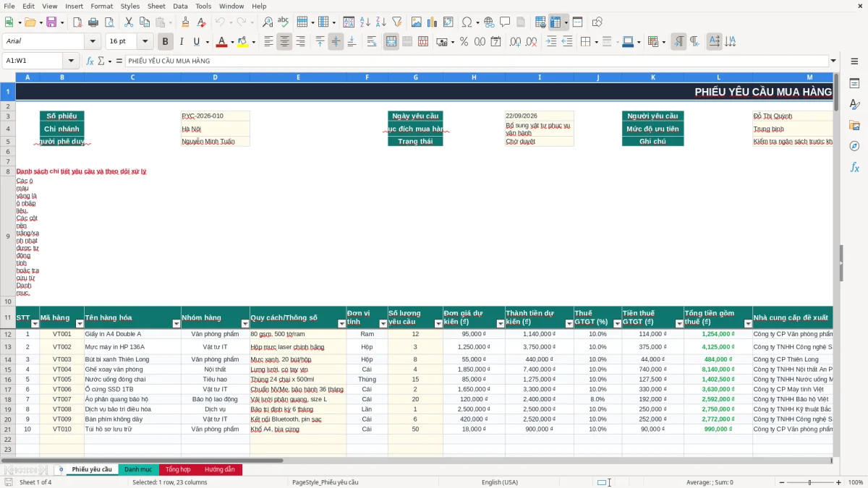Export directly as PDF
The height and width of the screenshot is (488, 868).
click(x=77, y=22)
